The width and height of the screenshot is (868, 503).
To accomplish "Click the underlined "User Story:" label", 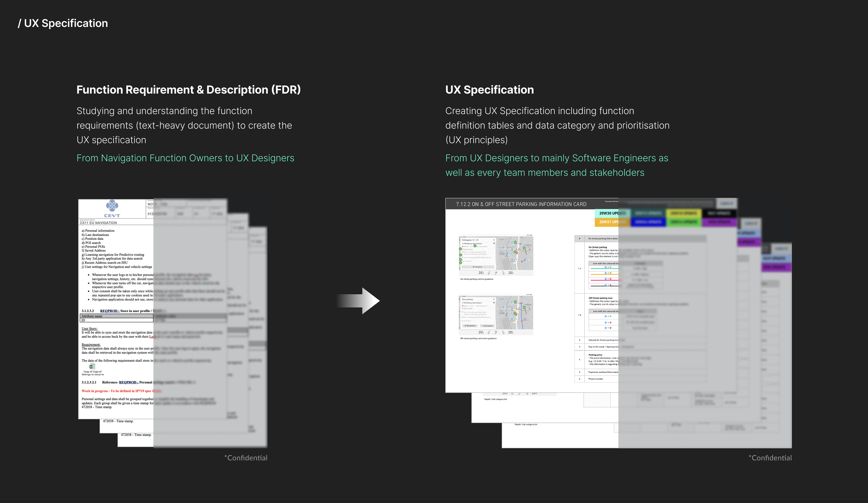I will point(90,329).
